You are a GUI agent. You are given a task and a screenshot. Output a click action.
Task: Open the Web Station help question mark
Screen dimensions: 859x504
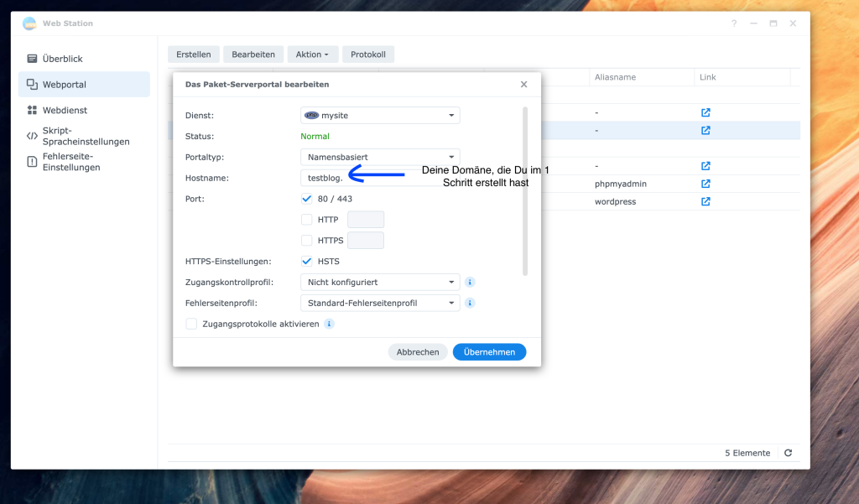[x=733, y=23]
